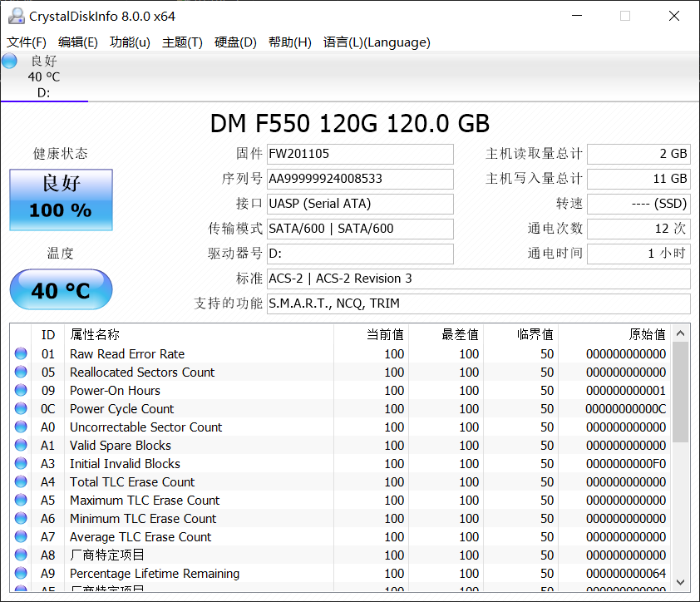Click the status orb for Reallocated Sectors Count
Image resolution: width=700 pixels, height=602 pixels.
tap(21, 372)
